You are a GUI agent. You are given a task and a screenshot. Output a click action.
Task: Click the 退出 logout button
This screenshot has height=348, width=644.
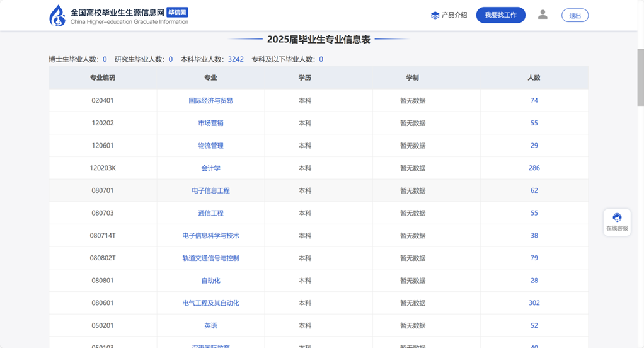tap(575, 16)
